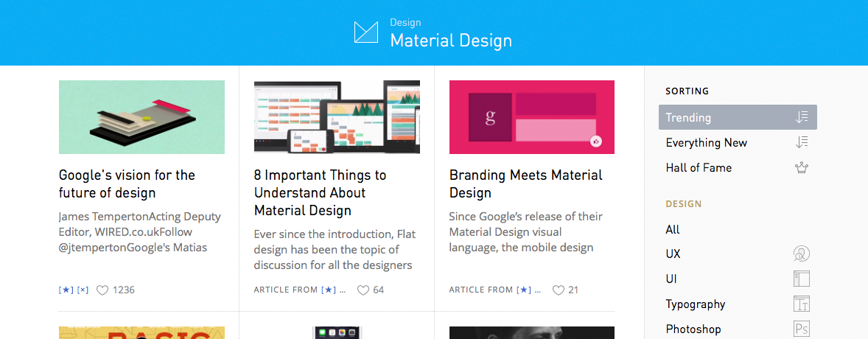Select All under Design categories

pyautogui.click(x=673, y=229)
